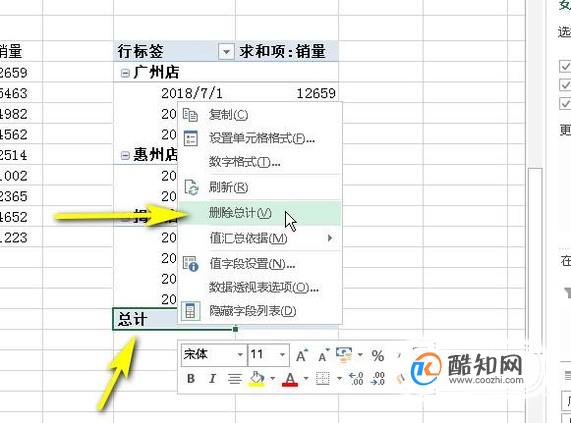Click the center align icon
The width and height of the screenshot is (571, 423).
pyautogui.click(x=235, y=379)
